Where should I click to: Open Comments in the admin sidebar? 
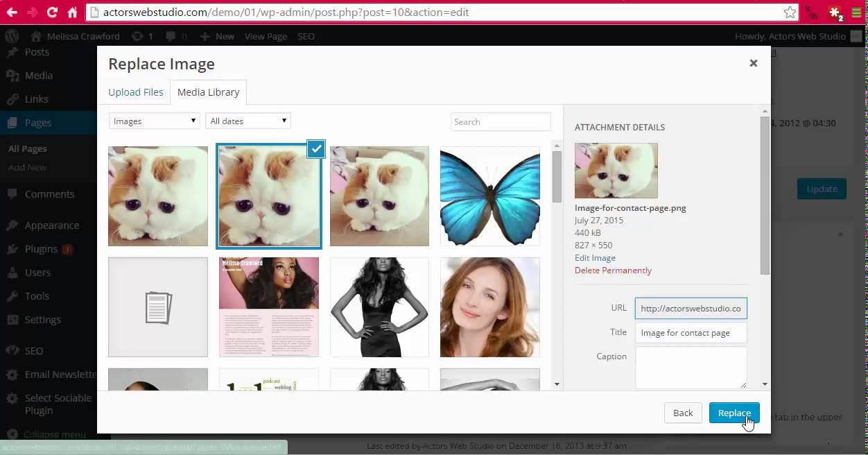tap(49, 194)
